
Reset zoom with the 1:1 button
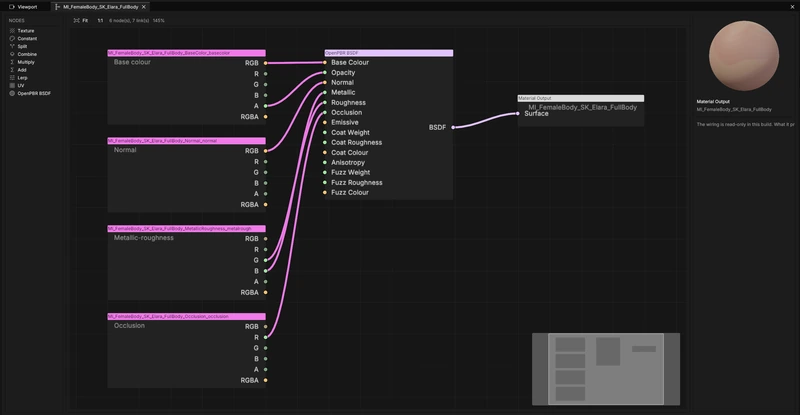100,20
